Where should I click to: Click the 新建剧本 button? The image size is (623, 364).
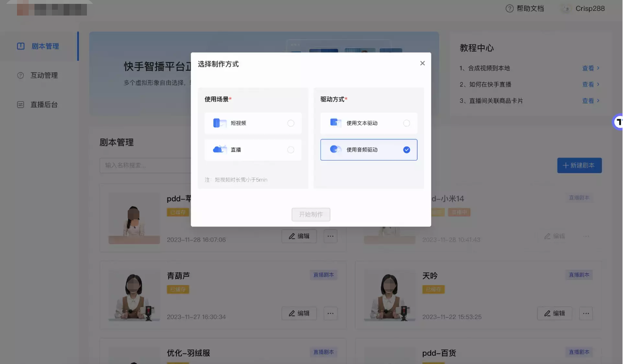click(x=579, y=165)
